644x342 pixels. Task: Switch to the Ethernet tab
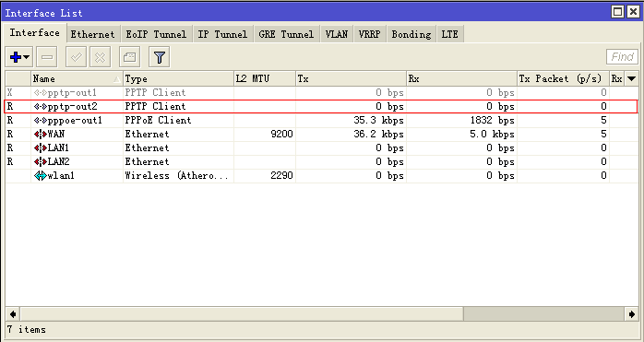(x=93, y=34)
